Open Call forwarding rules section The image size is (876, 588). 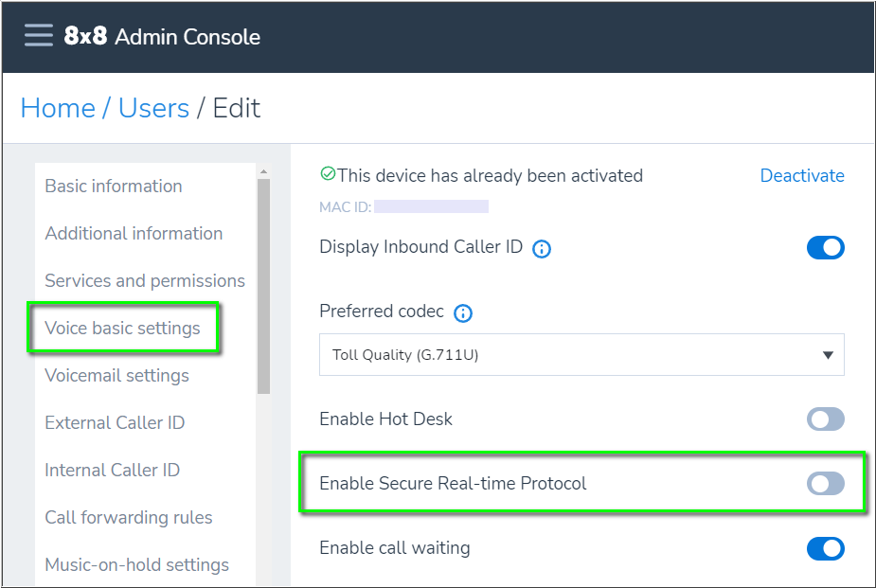pyautogui.click(x=129, y=517)
